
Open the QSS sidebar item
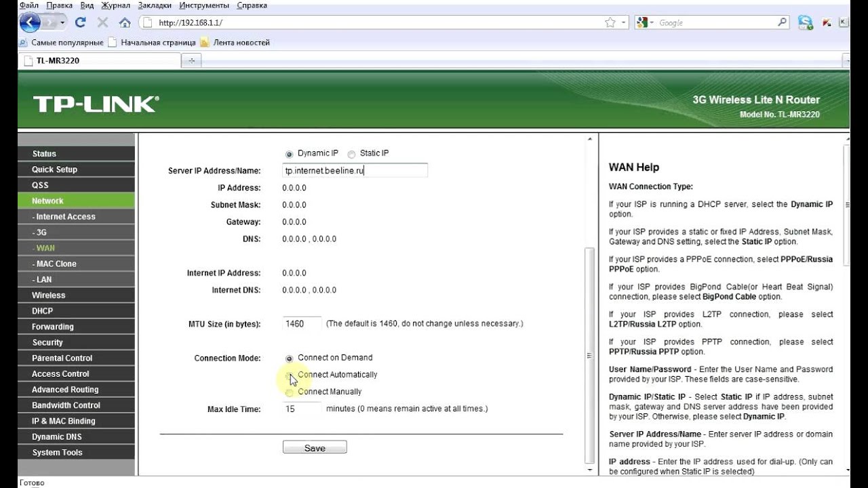(x=76, y=185)
